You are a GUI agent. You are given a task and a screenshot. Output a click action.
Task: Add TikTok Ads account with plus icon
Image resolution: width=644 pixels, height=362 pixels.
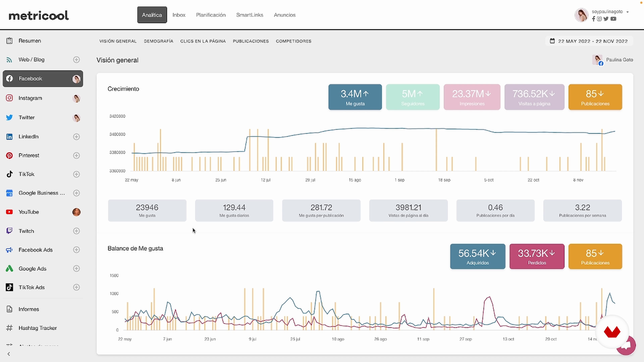[x=76, y=287]
